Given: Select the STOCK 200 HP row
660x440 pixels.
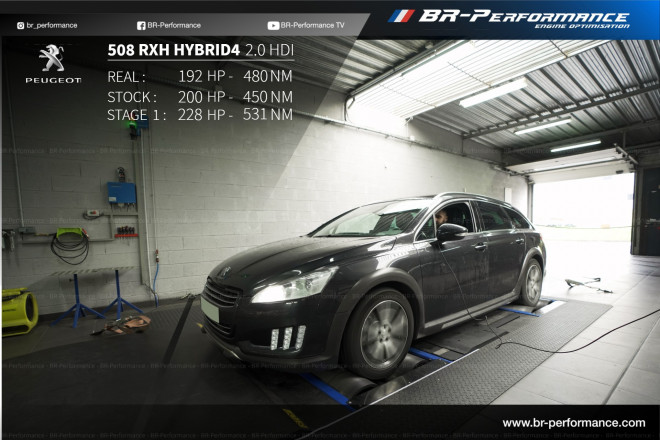Looking at the screenshot, I should (x=200, y=97).
